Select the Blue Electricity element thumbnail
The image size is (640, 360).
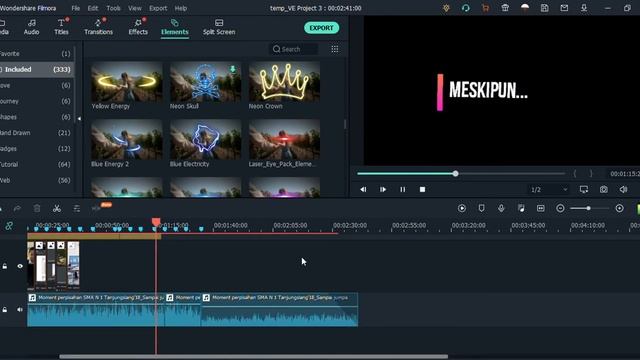pos(206,140)
